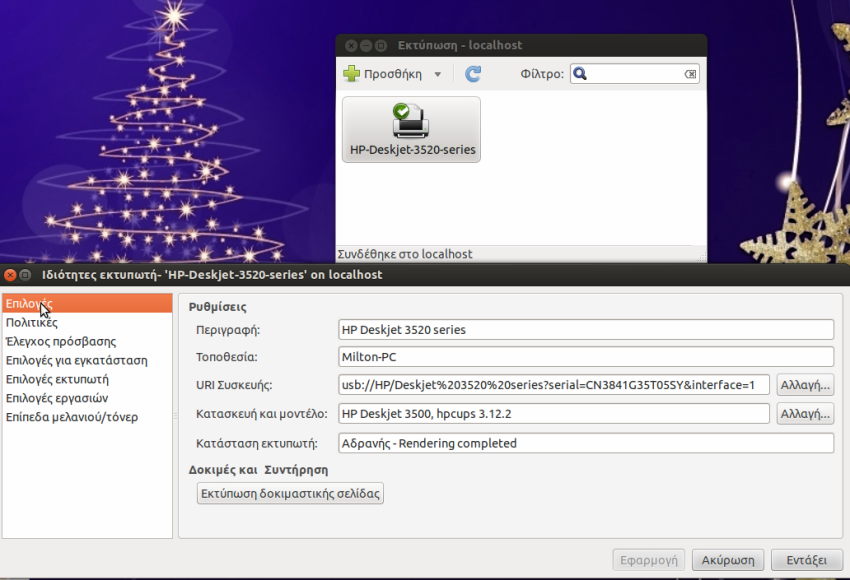The width and height of the screenshot is (850, 580).
Task: Click the Προσθήκη button label
Action: point(392,74)
